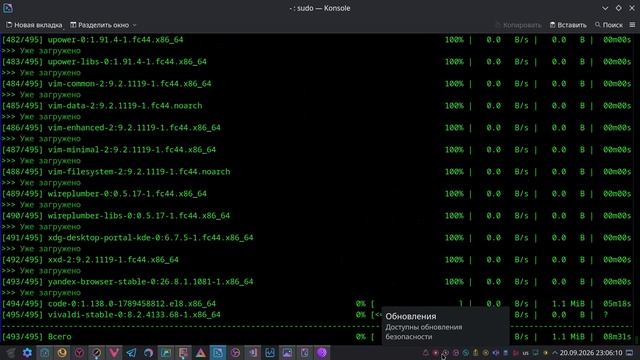Open the application launcher in the taskbar

point(10,353)
